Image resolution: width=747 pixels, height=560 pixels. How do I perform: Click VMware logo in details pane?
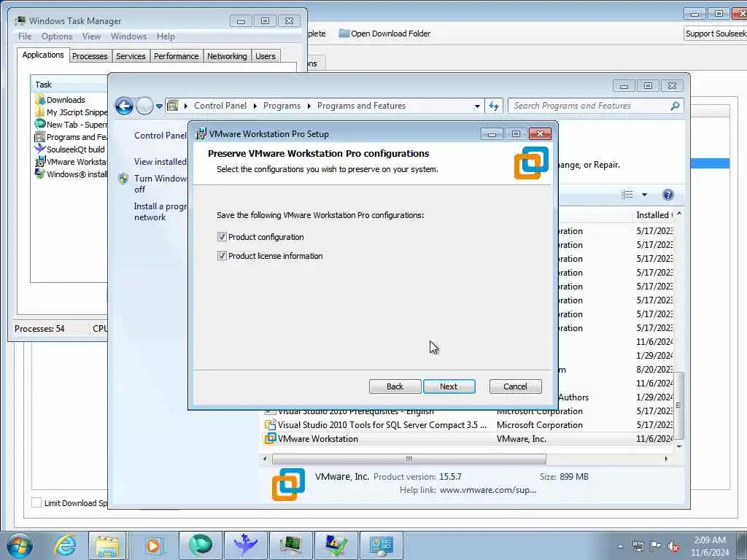[x=288, y=484]
